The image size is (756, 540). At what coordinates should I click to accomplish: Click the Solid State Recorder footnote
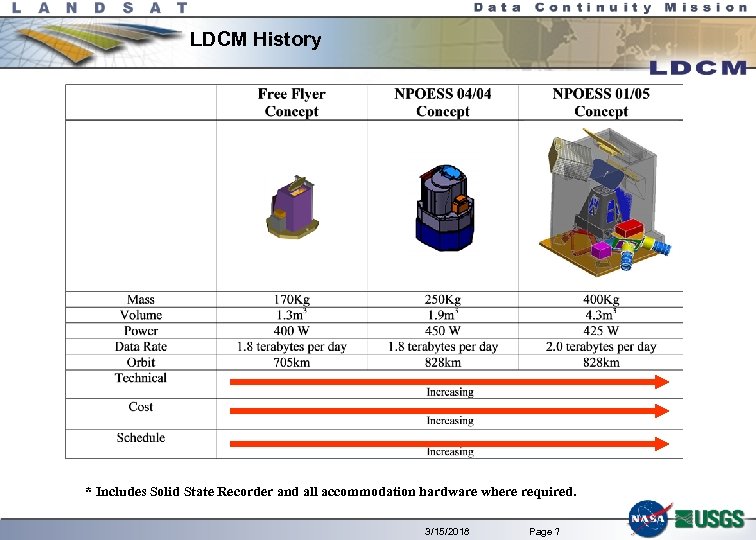point(331,492)
